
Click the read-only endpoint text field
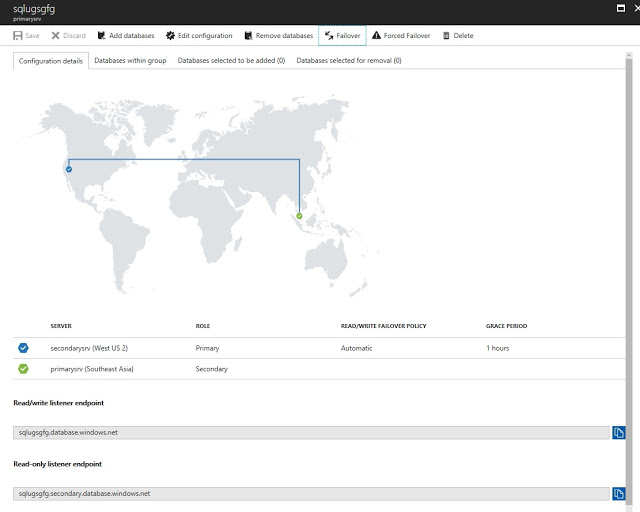point(311,494)
